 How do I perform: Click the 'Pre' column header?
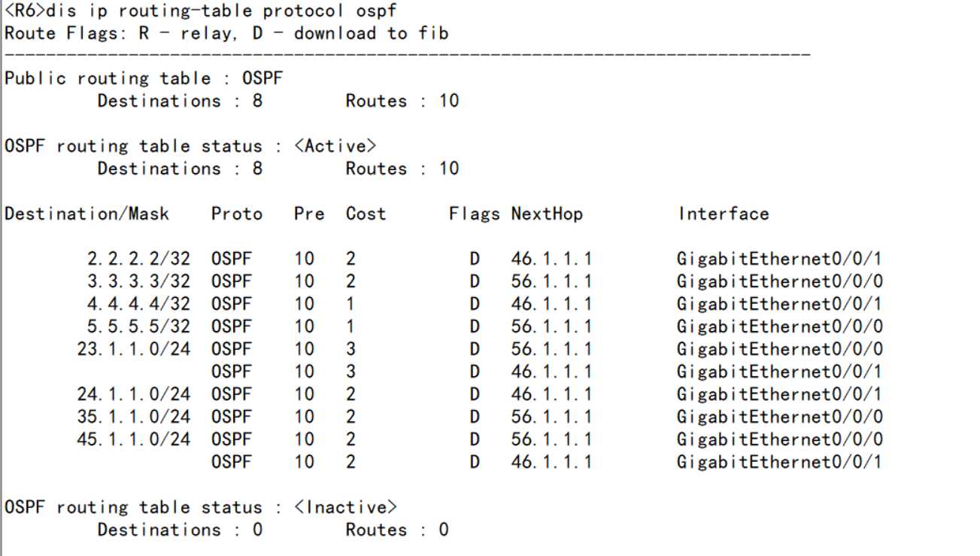(309, 214)
